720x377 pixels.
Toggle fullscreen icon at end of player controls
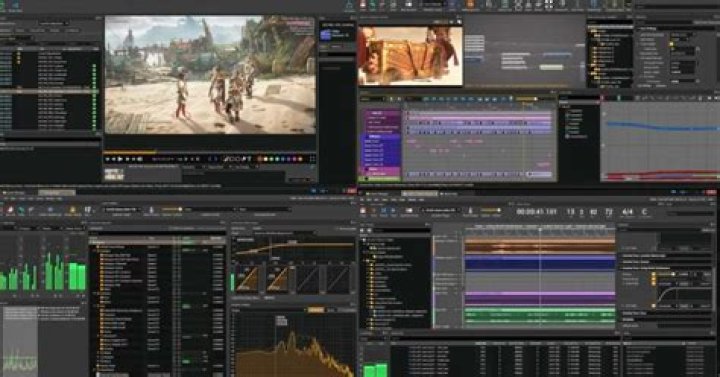312,159
